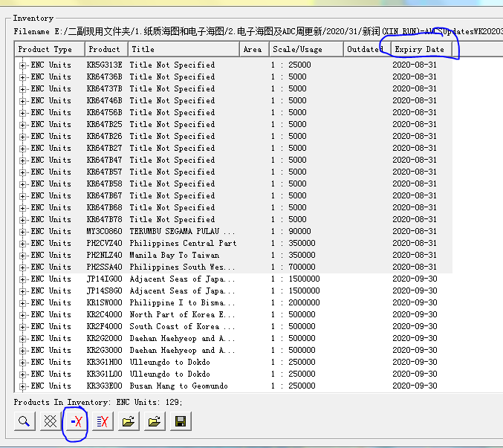Click the Scale/Usage column header

pyautogui.click(x=306, y=49)
